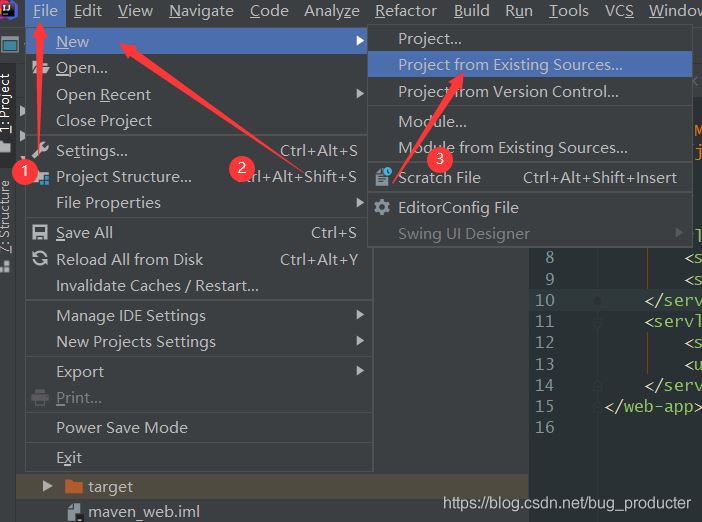Image resolution: width=702 pixels, height=522 pixels.
Task: Open the Navigate menu
Action: [201, 11]
